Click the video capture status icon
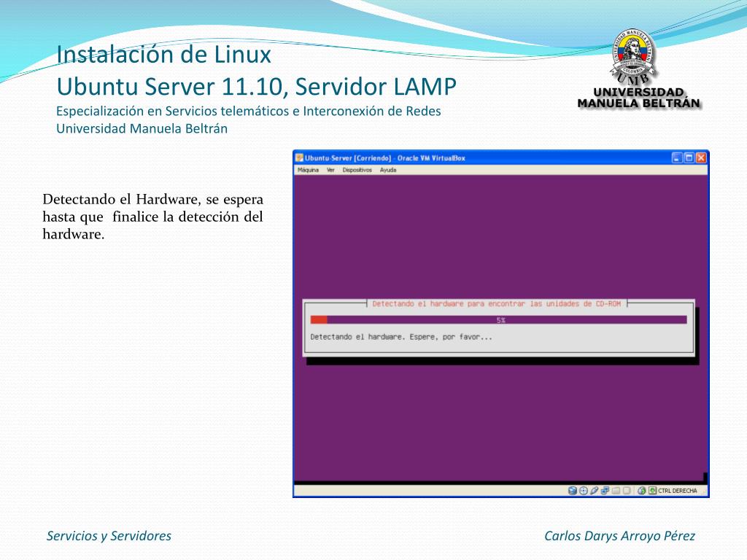The width and height of the screenshot is (747, 560). click(627, 491)
